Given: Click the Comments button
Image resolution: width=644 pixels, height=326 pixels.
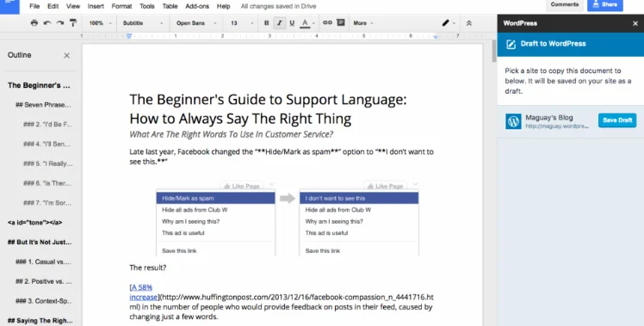Looking at the screenshot, I should coord(564,4).
